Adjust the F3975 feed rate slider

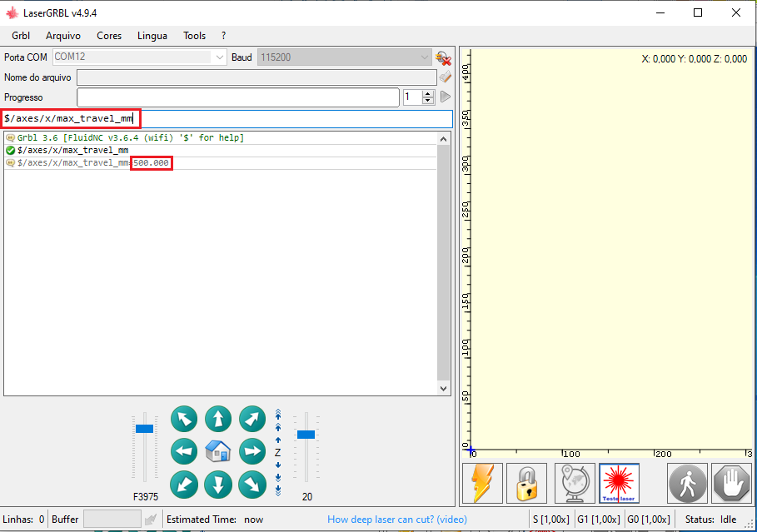pyautogui.click(x=145, y=427)
